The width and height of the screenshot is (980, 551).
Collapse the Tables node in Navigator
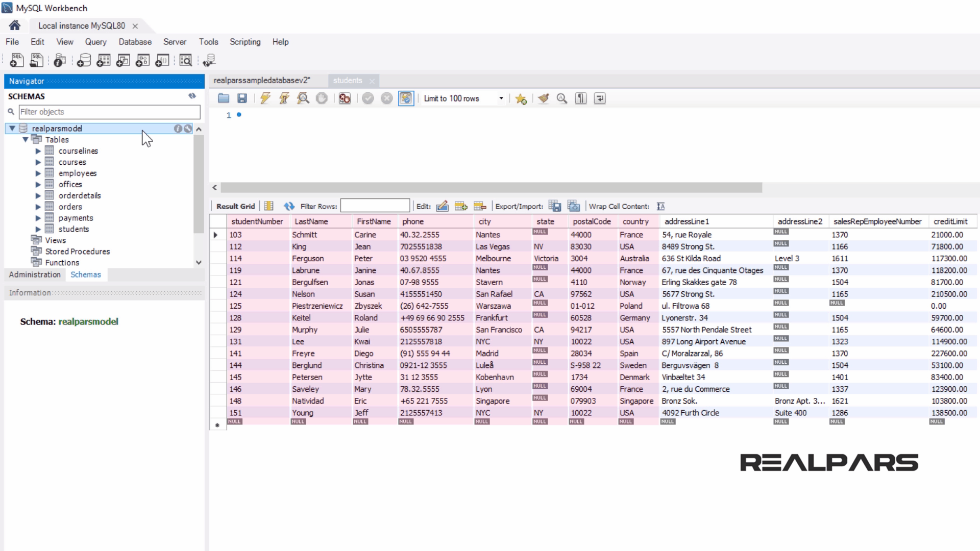25,139
